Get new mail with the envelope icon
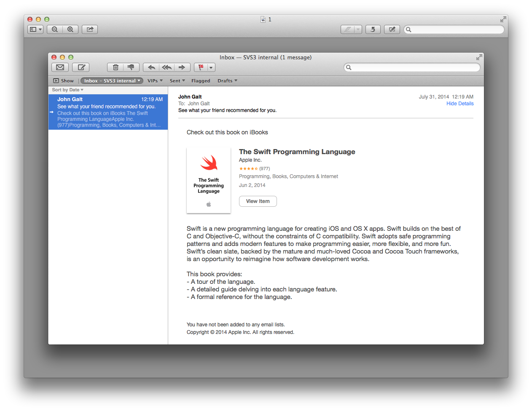 60,67
